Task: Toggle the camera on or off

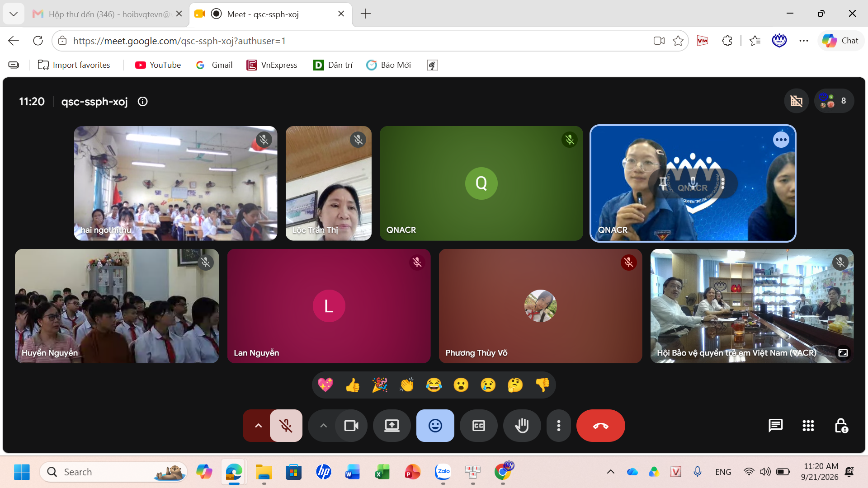Action: (x=351, y=426)
